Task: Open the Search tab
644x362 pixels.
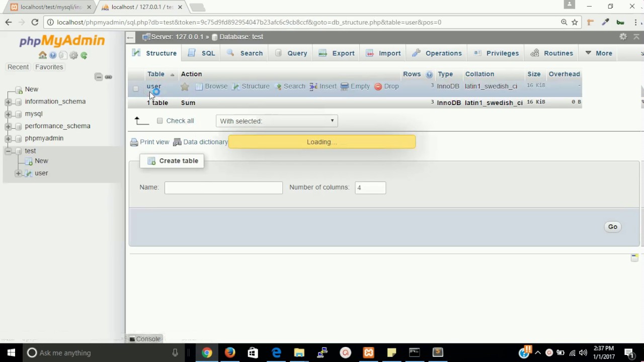Action: tap(245, 53)
